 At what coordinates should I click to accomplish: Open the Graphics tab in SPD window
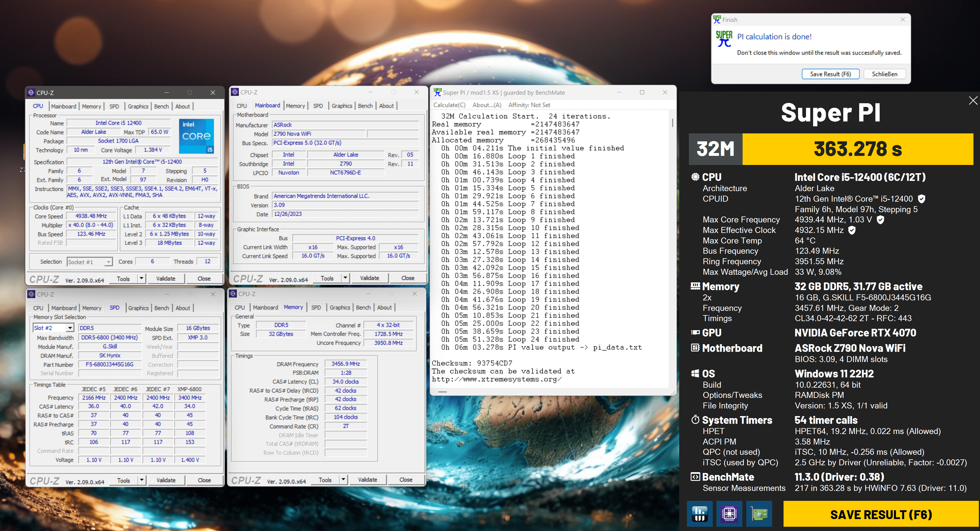138,308
